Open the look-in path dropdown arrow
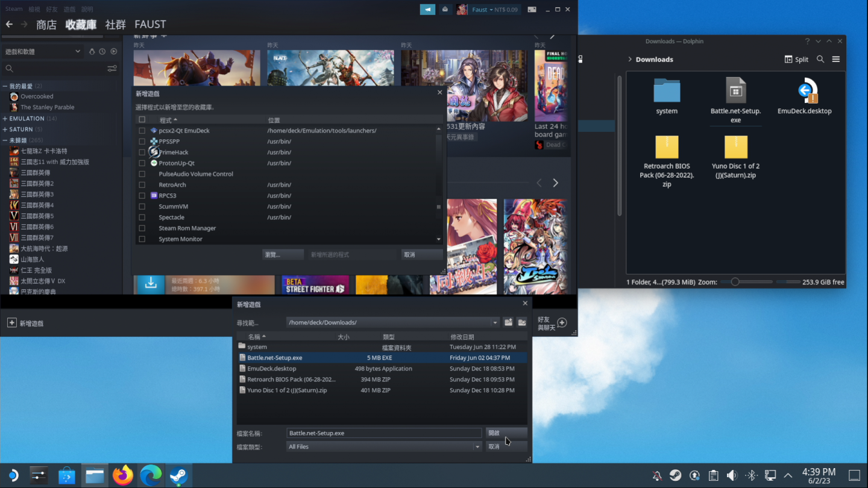 tap(495, 322)
